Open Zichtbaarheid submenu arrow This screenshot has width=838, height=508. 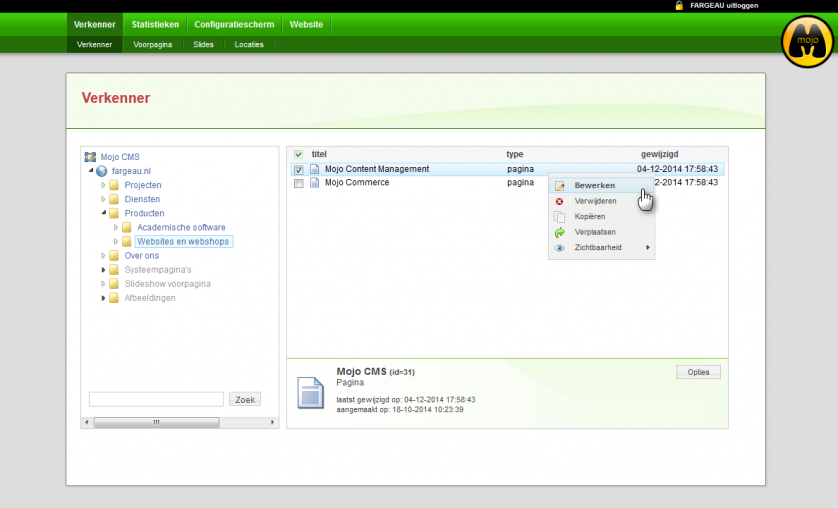pyautogui.click(x=648, y=247)
